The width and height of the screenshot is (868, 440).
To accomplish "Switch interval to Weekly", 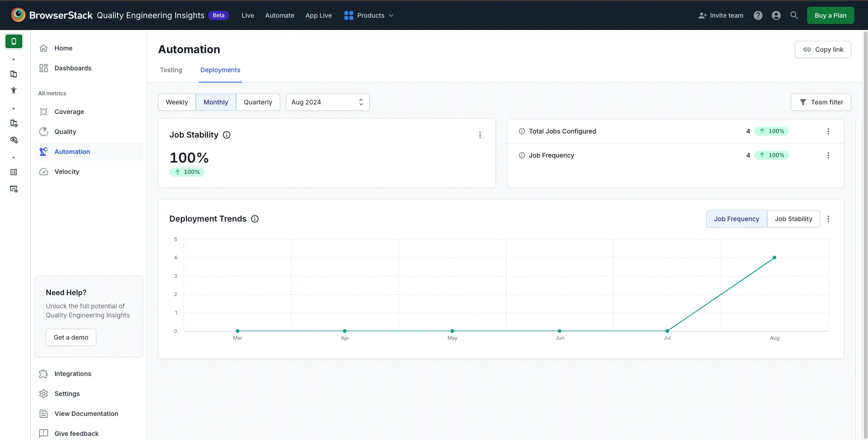I will click(x=177, y=102).
